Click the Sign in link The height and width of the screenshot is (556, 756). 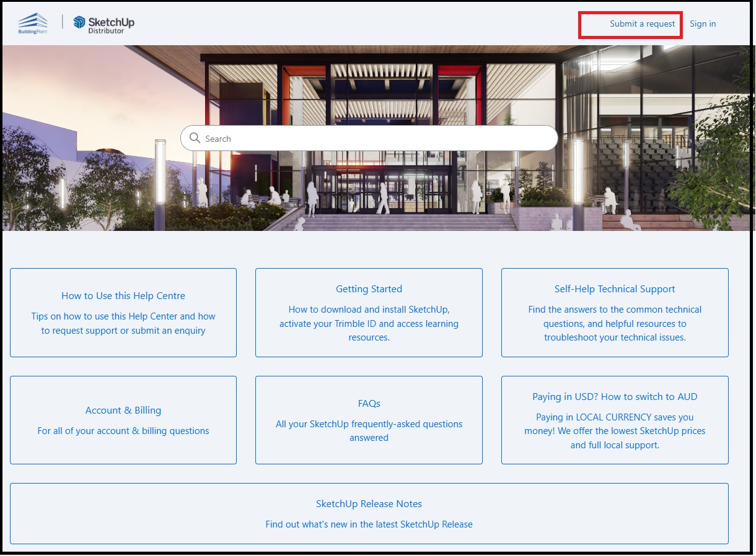(702, 24)
